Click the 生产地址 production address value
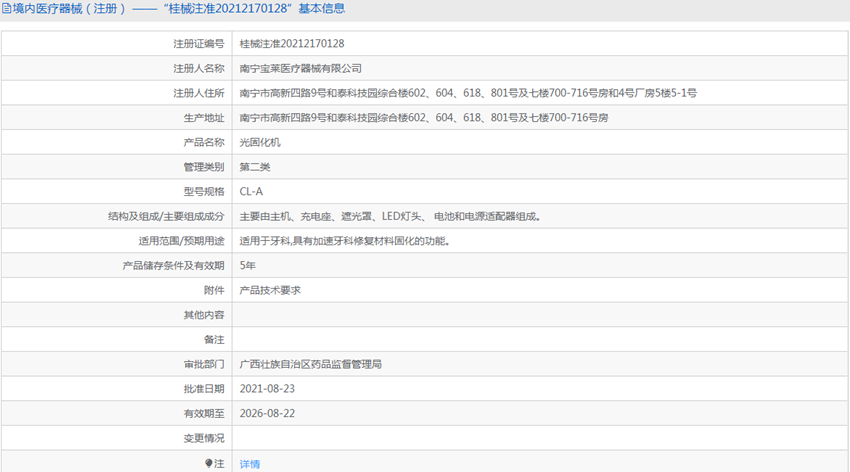 point(423,118)
